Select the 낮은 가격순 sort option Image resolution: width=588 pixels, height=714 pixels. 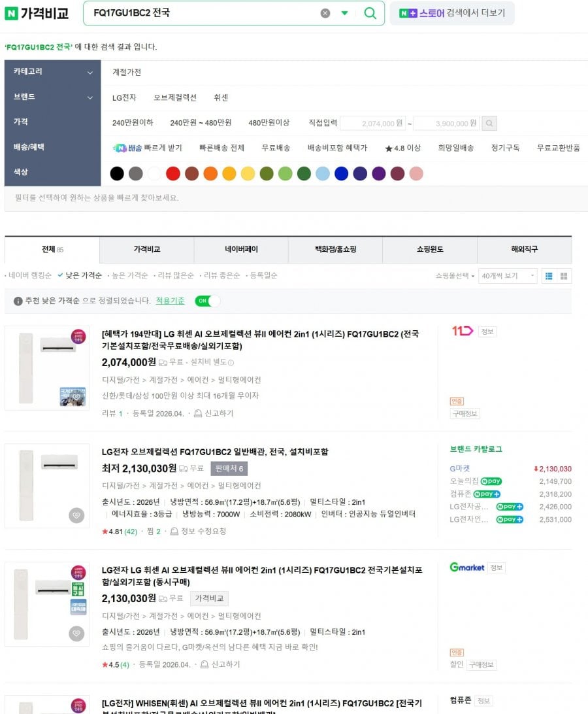click(x=84, y=275)
